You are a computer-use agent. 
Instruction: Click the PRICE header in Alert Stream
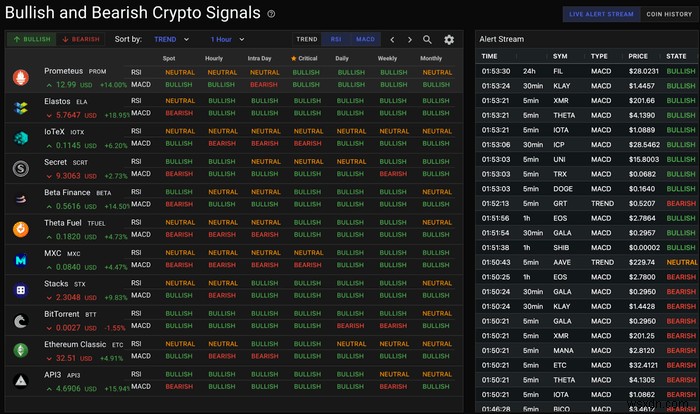638,56
